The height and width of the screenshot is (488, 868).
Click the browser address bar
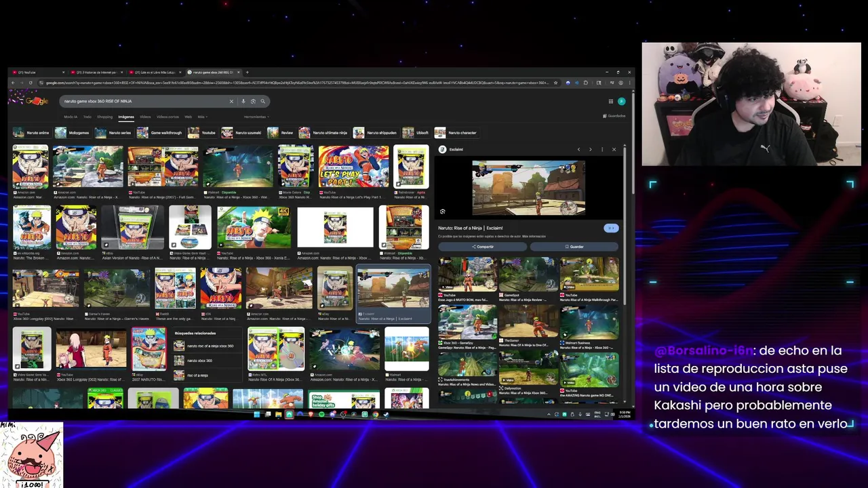point(297,83)
